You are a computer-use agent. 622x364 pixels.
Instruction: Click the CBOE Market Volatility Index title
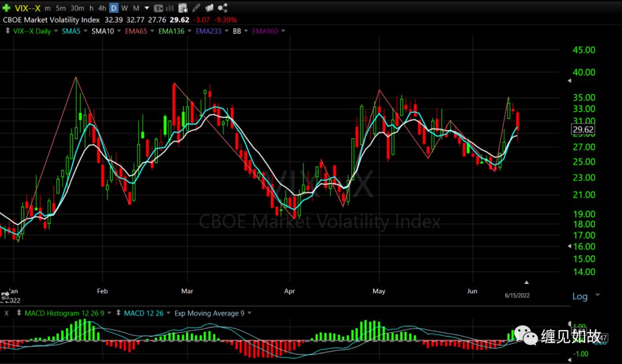(x=51, y=20)
